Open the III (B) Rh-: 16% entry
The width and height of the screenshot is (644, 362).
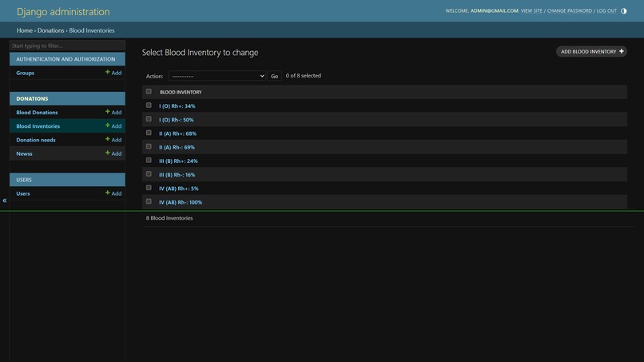click(177, 175)
